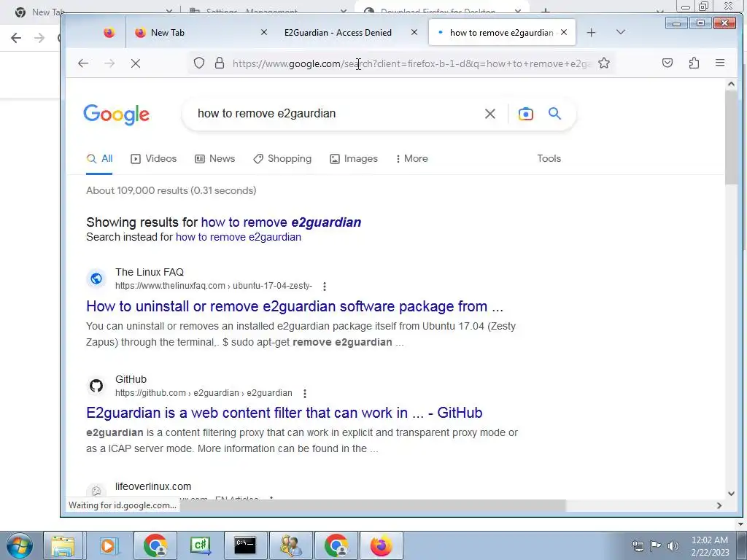Click the padlock site information icon
Image resolution: width=747 pixels, height=560 pixels.
point(220,63)
